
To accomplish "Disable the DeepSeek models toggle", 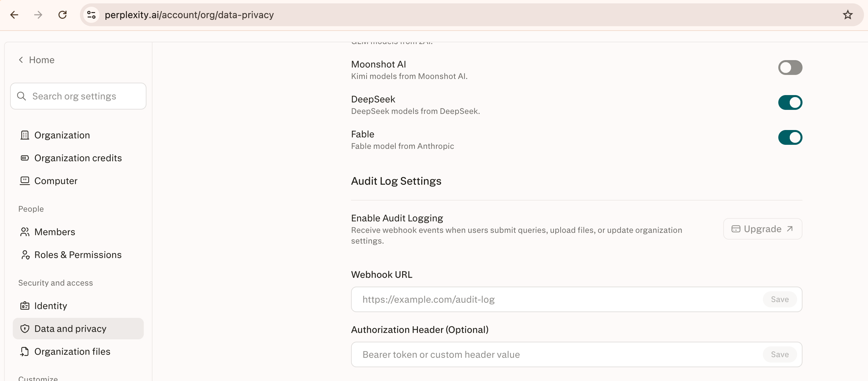I will pyautogui.click(x=790, y=102).
